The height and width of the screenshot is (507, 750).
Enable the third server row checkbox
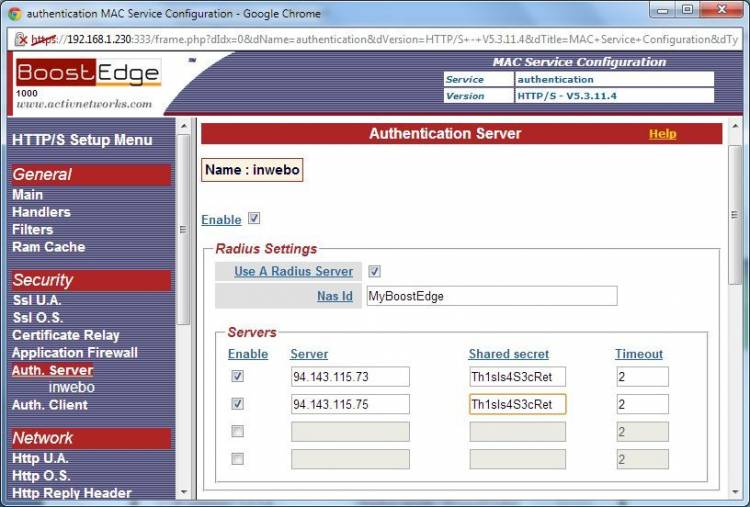237,431
